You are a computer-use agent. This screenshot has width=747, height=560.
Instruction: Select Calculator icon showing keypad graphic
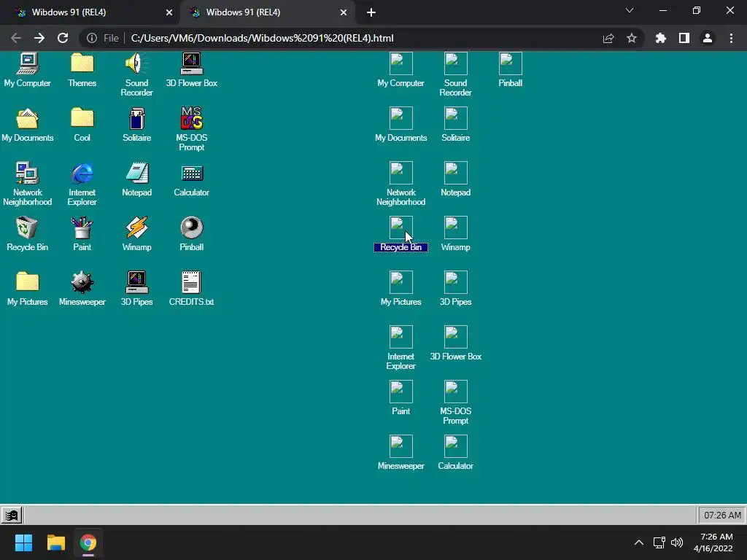click(x=192, y=173)
